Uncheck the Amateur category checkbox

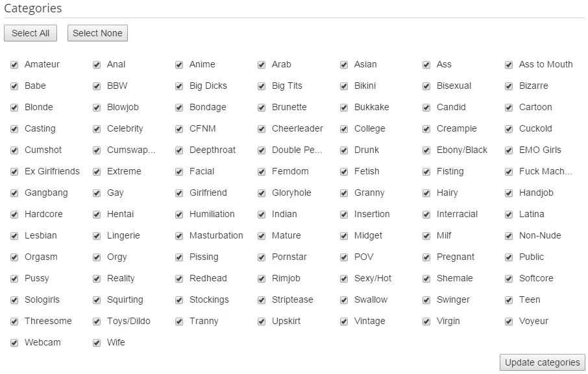click(14, 65)
